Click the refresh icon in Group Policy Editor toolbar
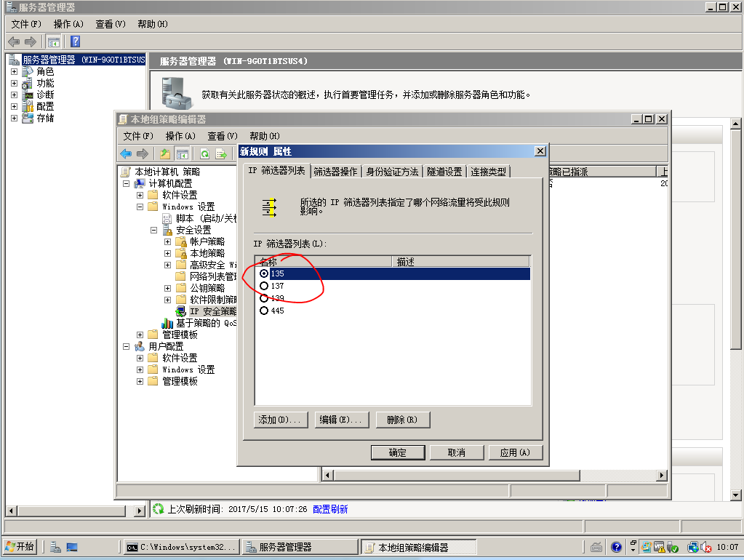Viewport: 744px width, 560px height. [205, 153]
